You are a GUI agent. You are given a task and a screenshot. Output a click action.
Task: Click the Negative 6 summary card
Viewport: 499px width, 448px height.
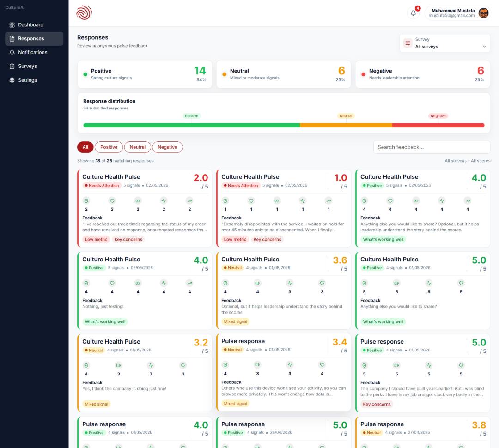(x=423, y=74)
